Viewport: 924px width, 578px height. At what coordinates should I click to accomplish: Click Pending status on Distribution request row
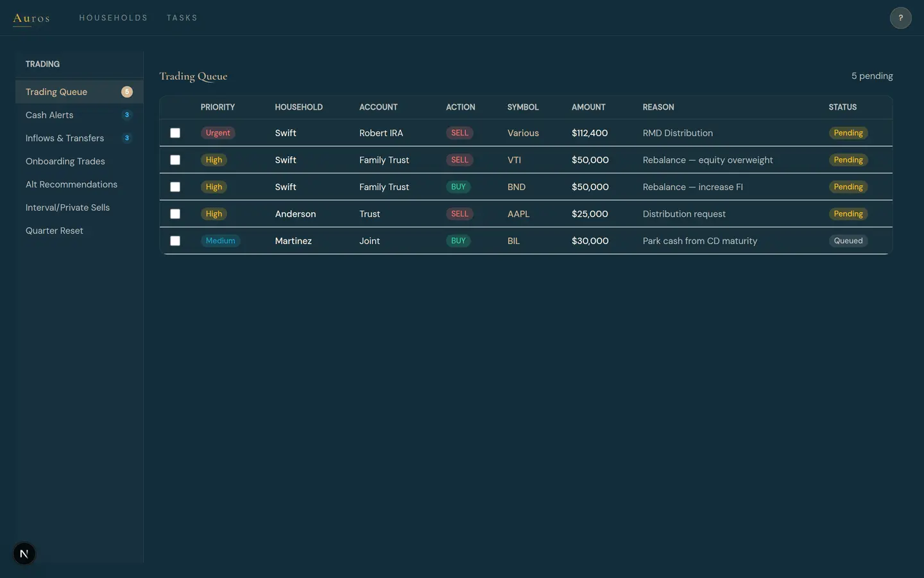click(x=848, y=214)
